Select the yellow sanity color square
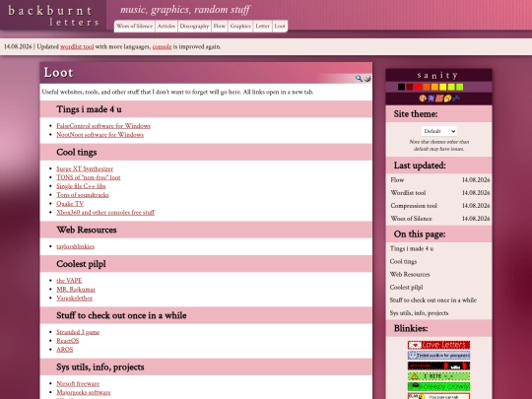Screen dimensions: 532x399 (442, 87)
